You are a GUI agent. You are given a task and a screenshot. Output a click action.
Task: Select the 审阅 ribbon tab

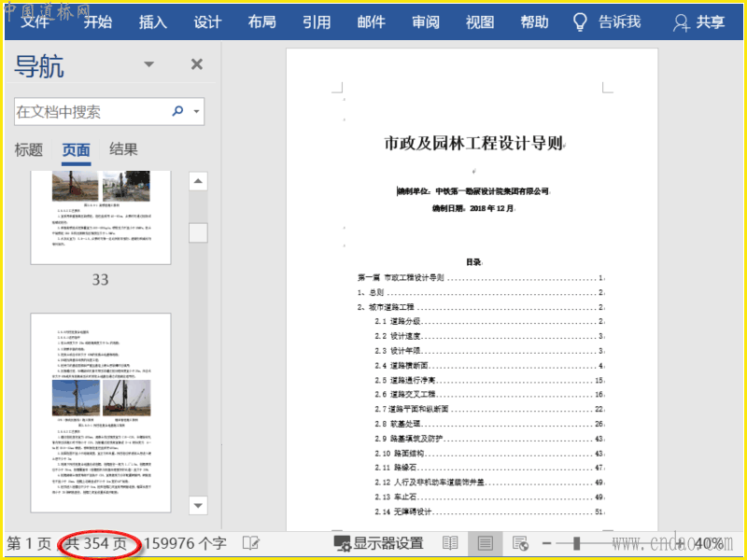tap(426, 21)
